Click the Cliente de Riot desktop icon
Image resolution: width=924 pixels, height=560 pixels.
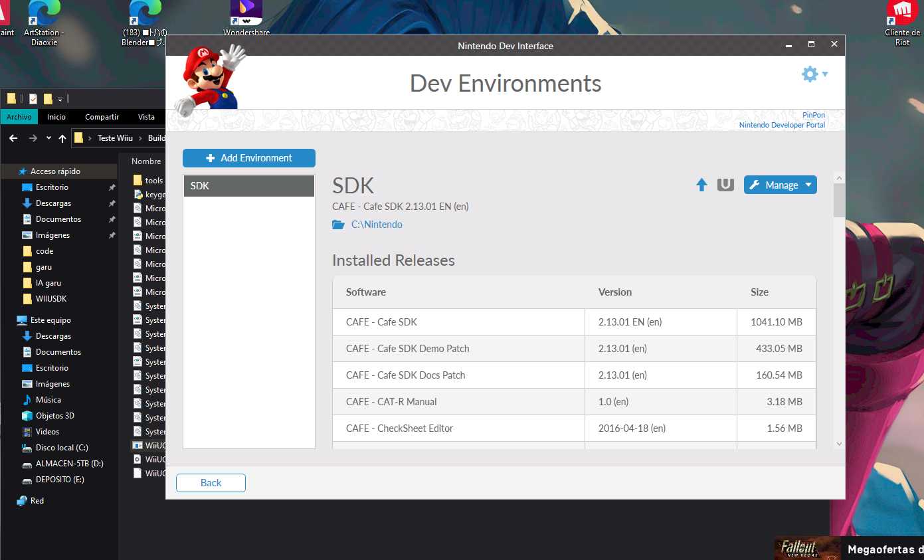tap(902, 23)
